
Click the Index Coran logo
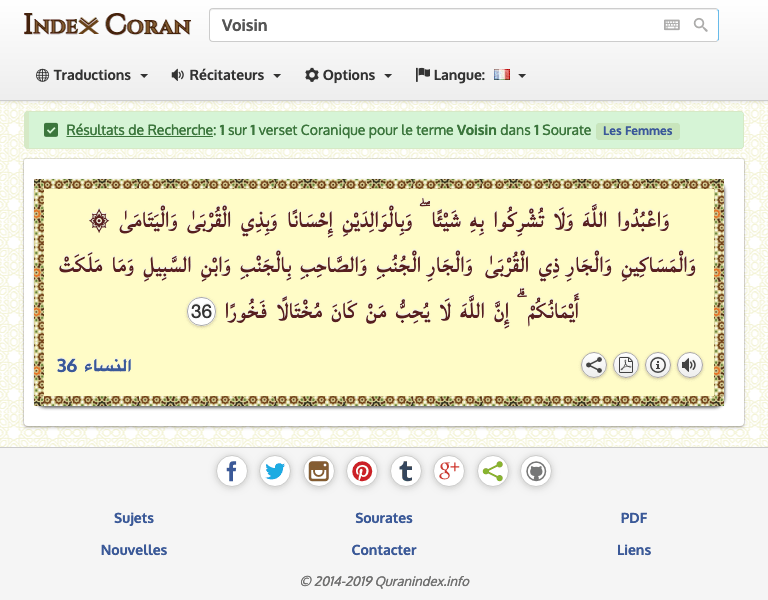tap(107, 24)
